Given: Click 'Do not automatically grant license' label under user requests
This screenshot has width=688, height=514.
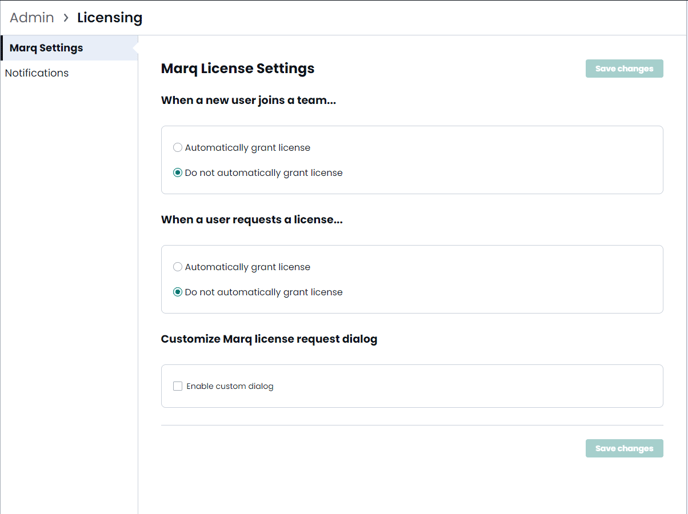Looking at the screenshot, I should coord(263,292).
